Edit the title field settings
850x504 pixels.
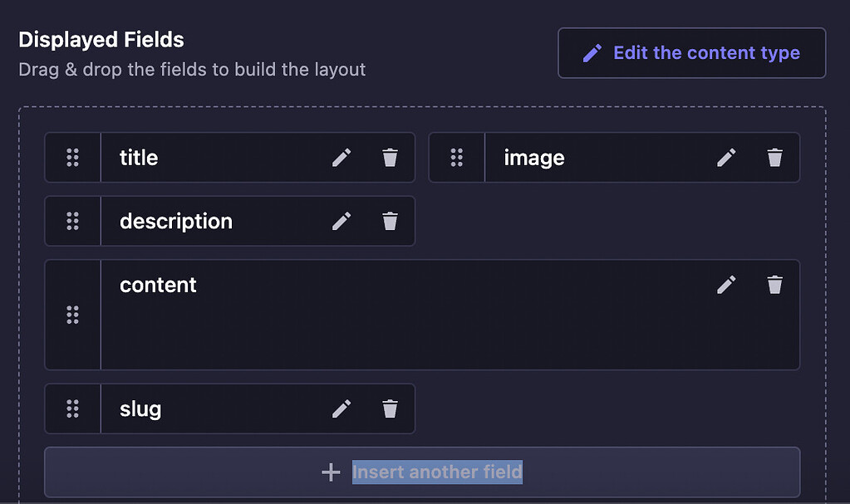click(x=341, y=157)
